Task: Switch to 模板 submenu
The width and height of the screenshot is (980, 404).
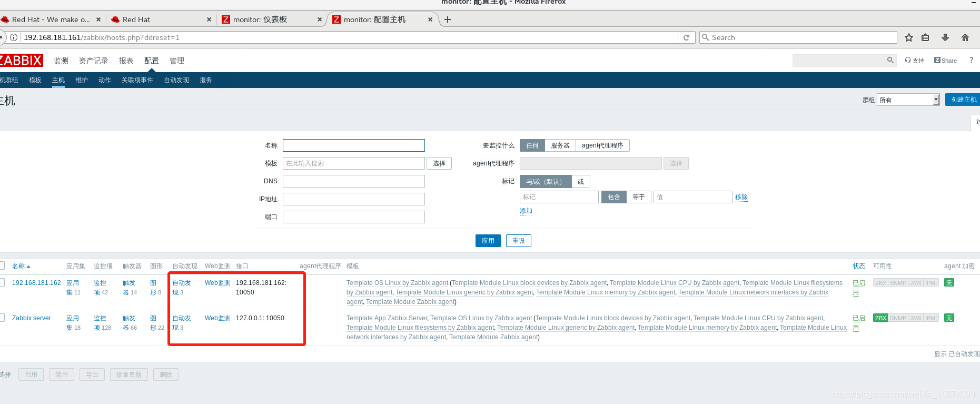Action: pyautogui.click(x=35, y=80)
